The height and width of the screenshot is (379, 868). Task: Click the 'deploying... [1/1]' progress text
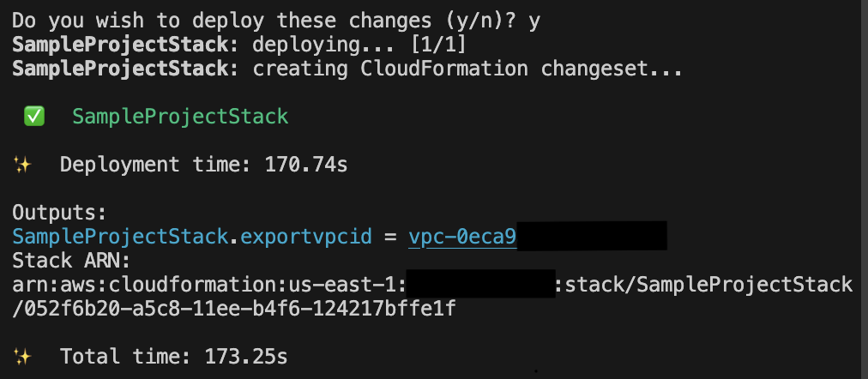pos(360,45)
